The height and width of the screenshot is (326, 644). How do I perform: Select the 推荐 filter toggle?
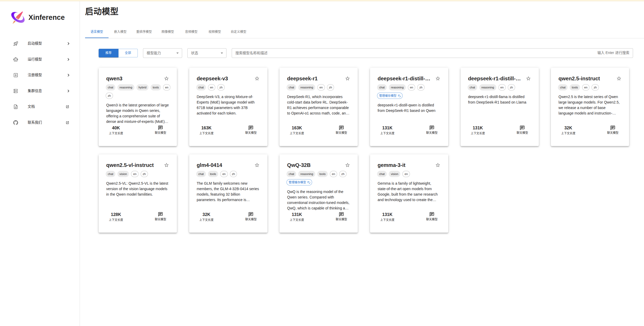[109, 53]
